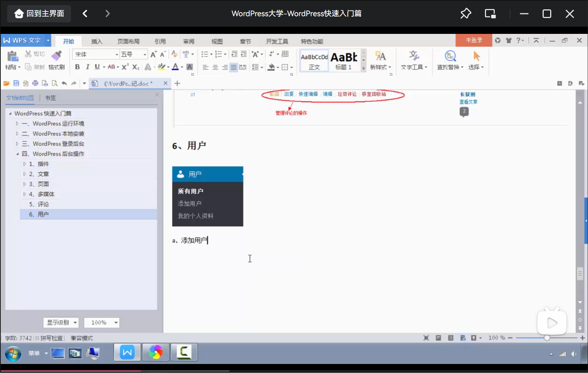
Task: Click the video play button overlay
Action: tap(552, 323)
